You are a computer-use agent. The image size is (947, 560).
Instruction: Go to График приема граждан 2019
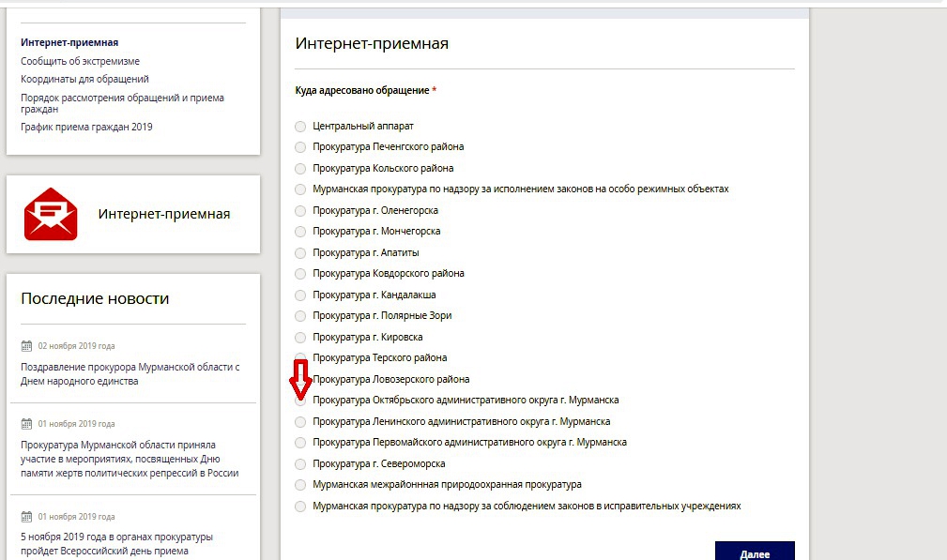pos(86,127)
